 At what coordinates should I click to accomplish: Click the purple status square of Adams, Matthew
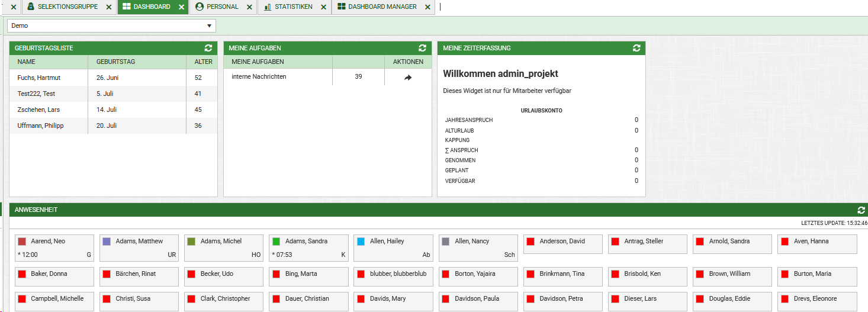pos(107,242)
